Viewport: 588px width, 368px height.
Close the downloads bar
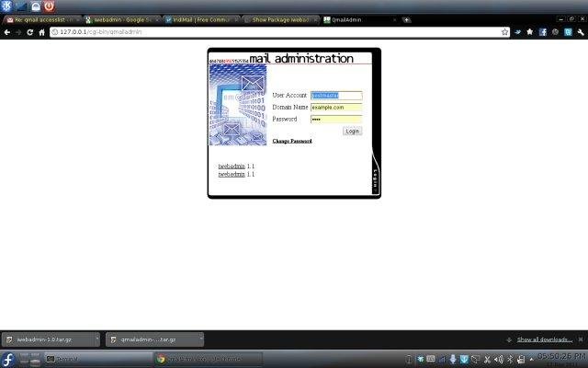pyautogui.click(x=581, y=339)
